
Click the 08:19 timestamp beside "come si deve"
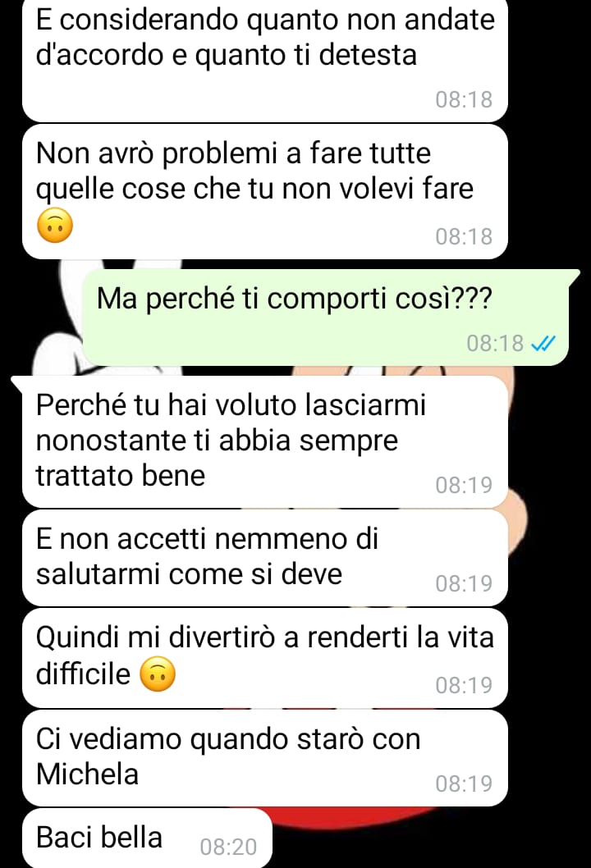[x=464, y=583]
